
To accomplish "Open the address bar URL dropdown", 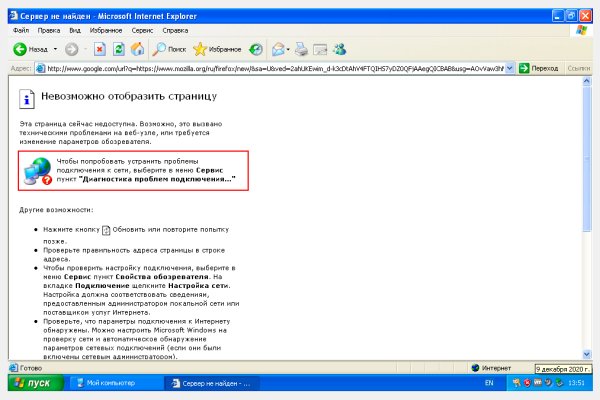I will 511,68.
